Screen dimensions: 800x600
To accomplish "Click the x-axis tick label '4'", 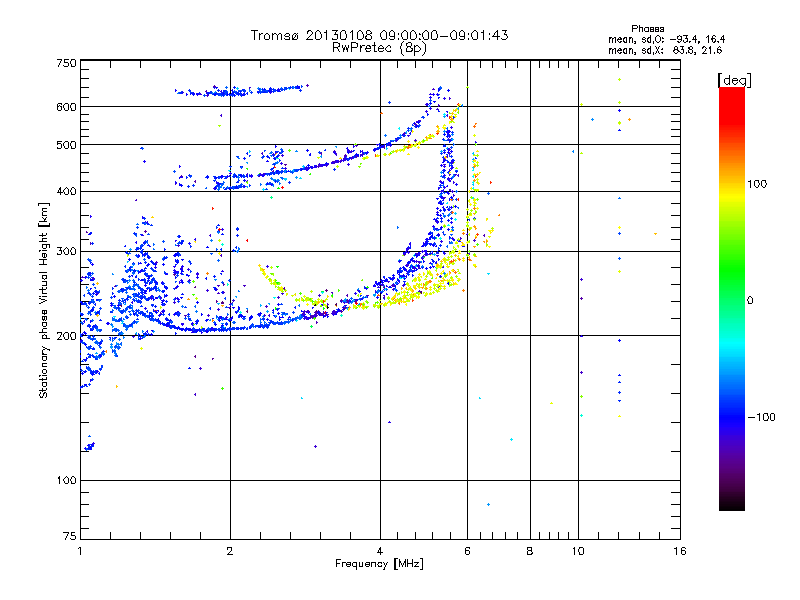I will pyautogui.click(x=380, y=551).
